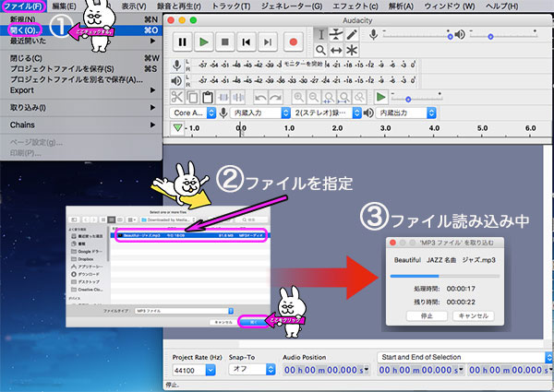Open the Core Audio host dropdown
The width and height of the screenshot is (554, 392).
coord(193,113)
